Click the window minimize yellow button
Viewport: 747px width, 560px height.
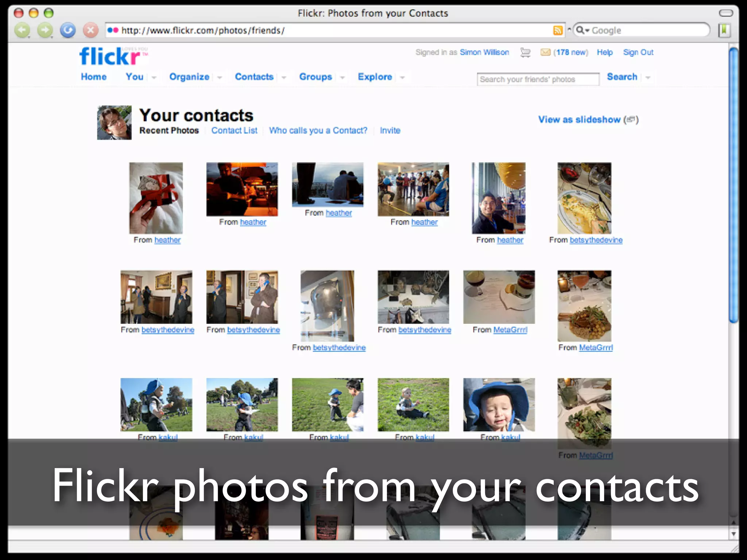34,13
